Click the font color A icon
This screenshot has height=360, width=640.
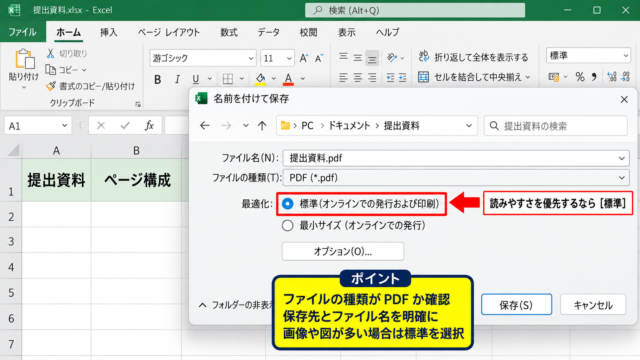click(289, 78)
